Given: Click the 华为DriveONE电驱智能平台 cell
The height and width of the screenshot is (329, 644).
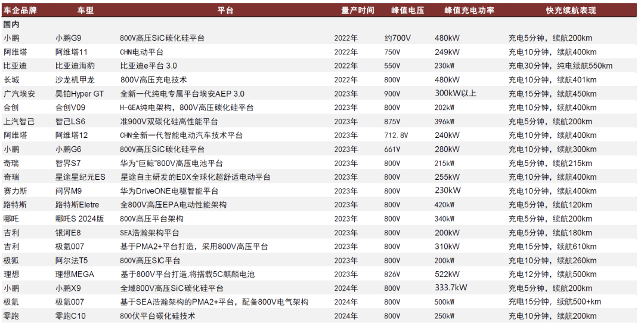Looking at the screenshot, I should [x=169, y=191].
